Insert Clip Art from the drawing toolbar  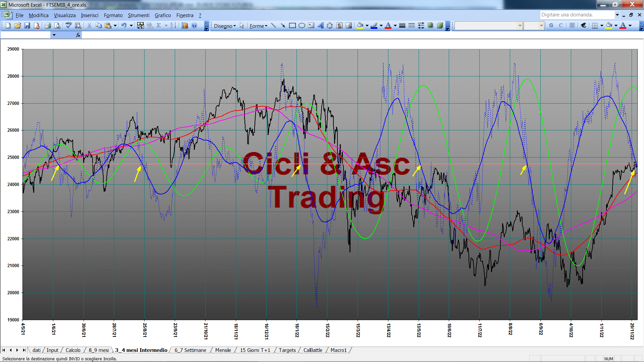pyautogui.click(x=339, y=25)
